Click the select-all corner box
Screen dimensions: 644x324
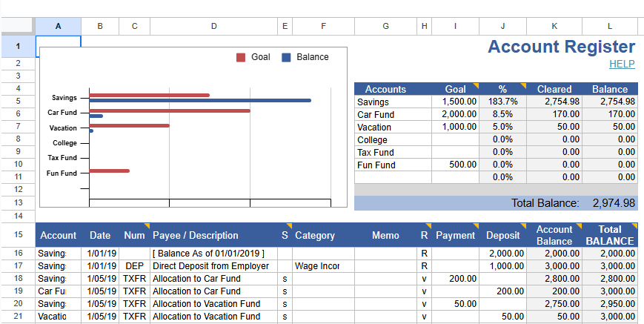pyautogui.click(x=17, y=26)
